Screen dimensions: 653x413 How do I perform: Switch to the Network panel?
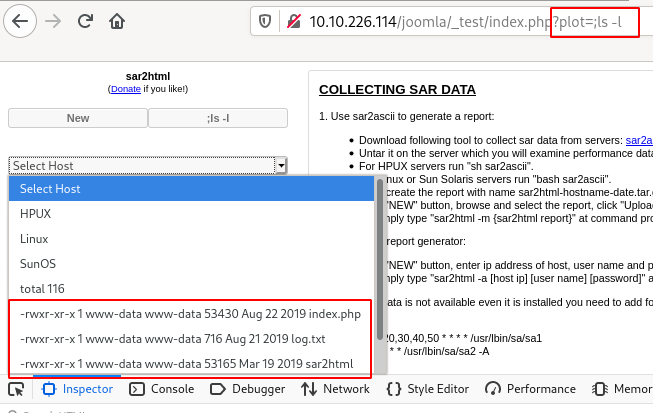335,389
